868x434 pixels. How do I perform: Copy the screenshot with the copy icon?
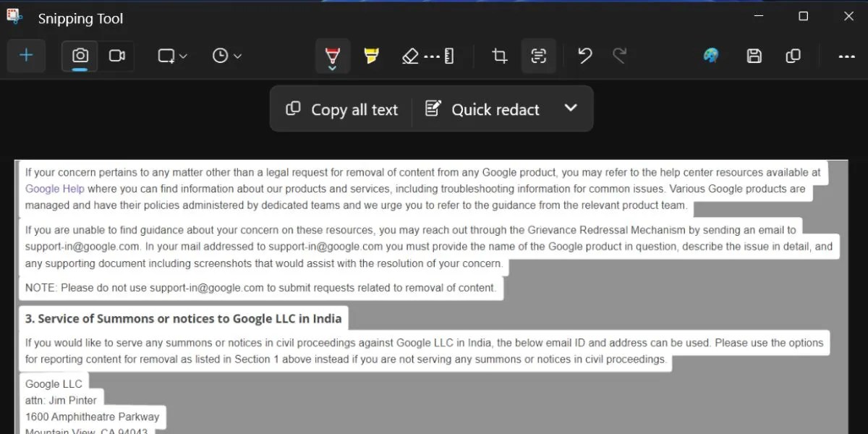[x=793, y=56]
